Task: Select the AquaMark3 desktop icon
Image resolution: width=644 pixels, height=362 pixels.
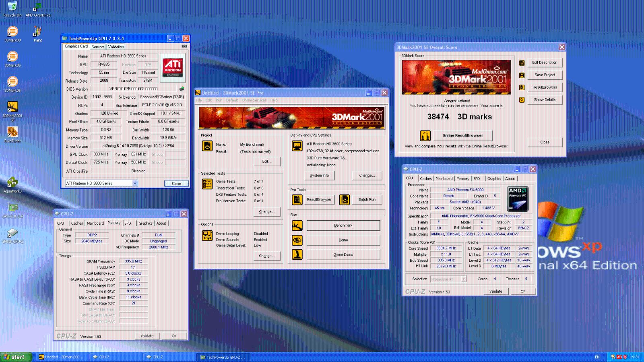Action: click(x=12, y=185)
